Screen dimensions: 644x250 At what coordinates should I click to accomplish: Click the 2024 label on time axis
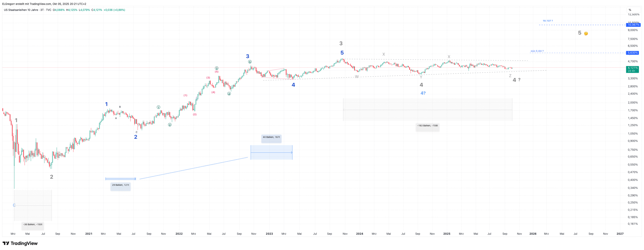point(359,234)
